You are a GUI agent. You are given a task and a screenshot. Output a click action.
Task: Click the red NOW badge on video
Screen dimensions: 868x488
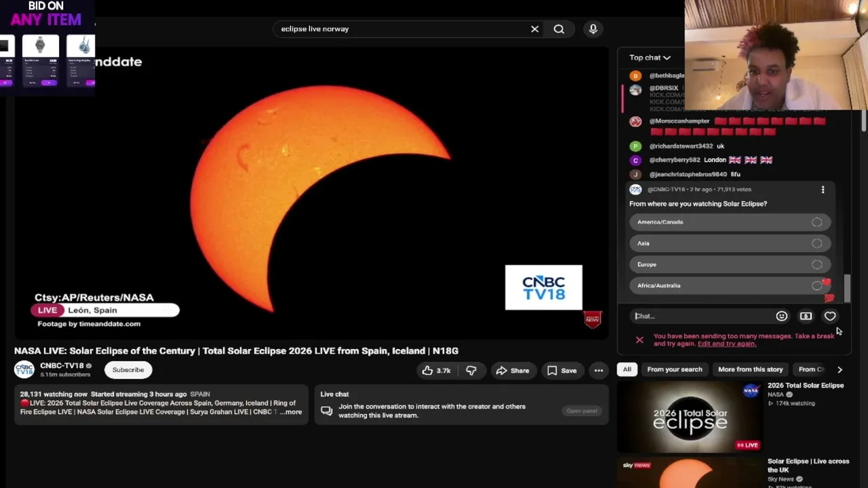(x=593, y=319)
